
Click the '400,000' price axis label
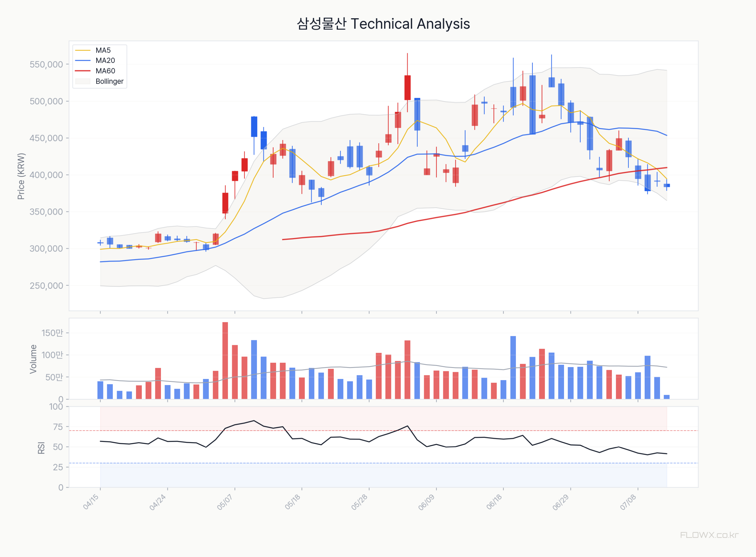(x=47, y=175)
